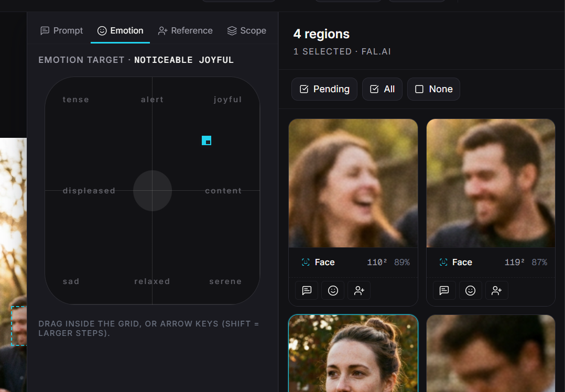Click the content label in emotion grid
Screen dimensions: 565x392
pyautogui.click(x=223, y=191)
